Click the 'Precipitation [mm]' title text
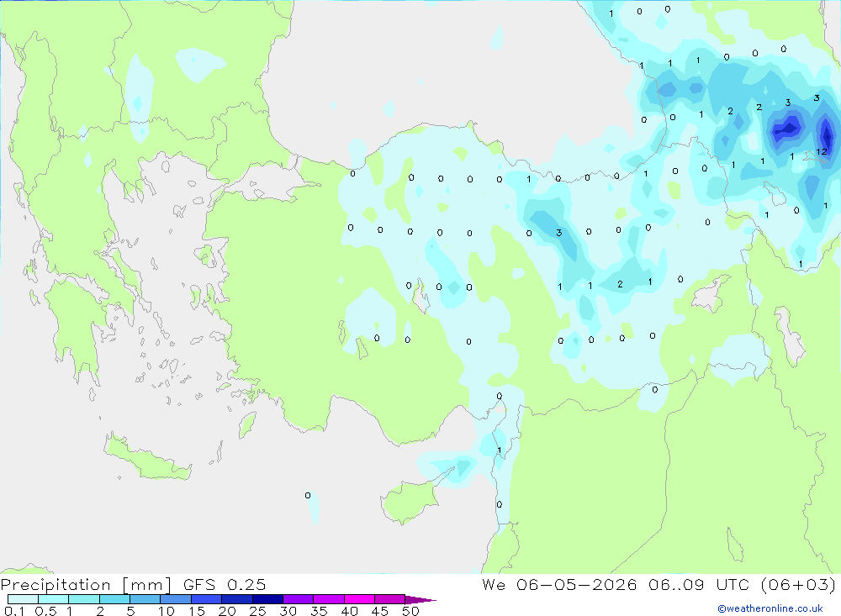The image size is (841, 616). pyautogui.click(x=86, y=585)
